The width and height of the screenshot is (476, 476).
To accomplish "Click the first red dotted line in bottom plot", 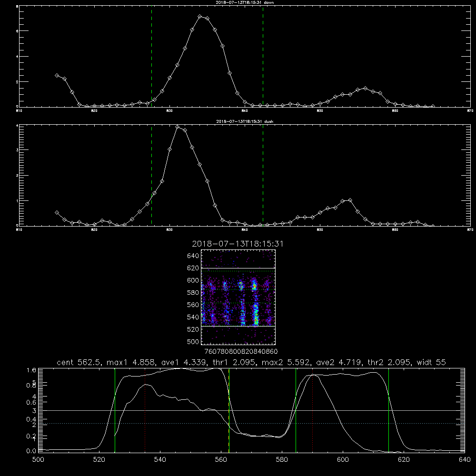I will (x=145, y=410).
